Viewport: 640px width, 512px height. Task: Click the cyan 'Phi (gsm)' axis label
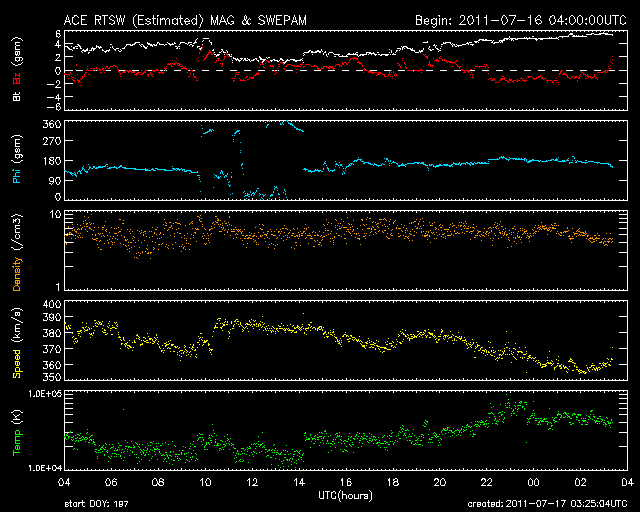coord(17,159)
